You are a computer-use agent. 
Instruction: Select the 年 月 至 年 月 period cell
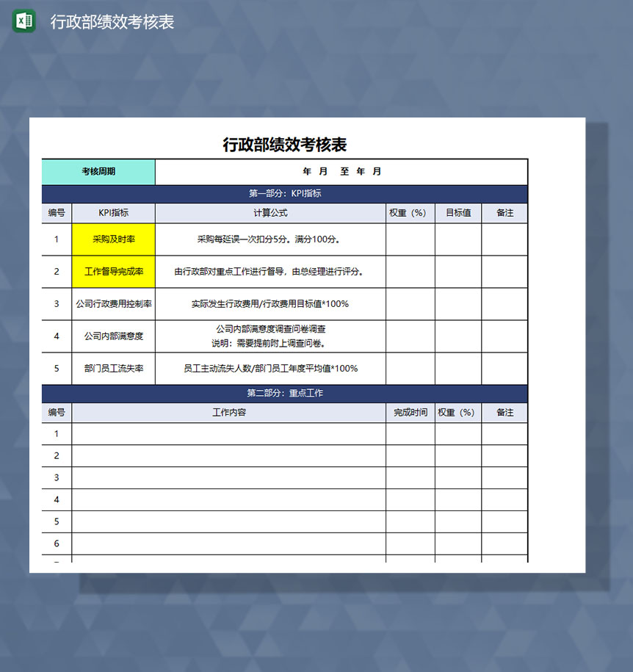point(341,171)
